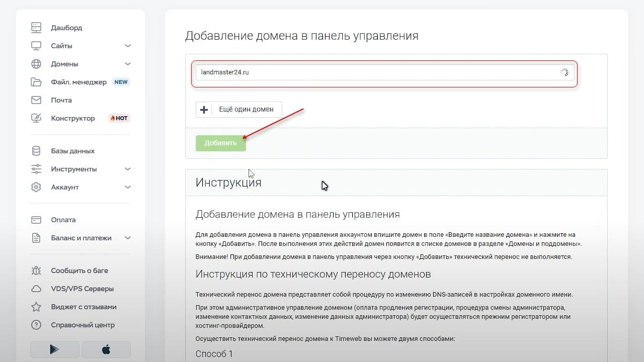Click heading Добавление домена в панель управления at top
This screenshot has width=644, height=362.
[302, 36]
